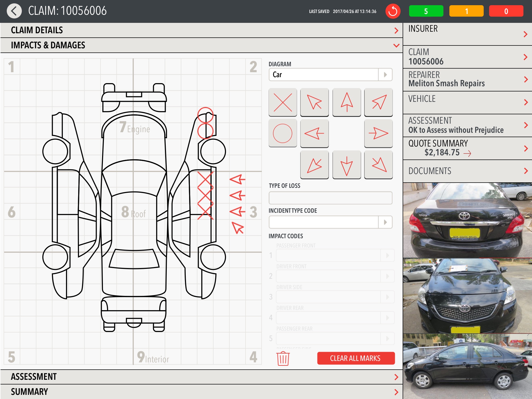Screen dimensions: 532x399
Task: Choose the up arrow impact marker
Action: tap(347, 102)
